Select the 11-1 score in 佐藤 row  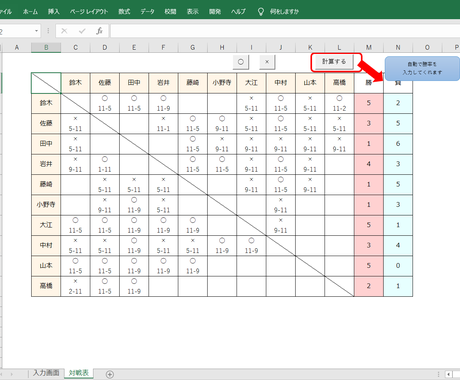[163, 129]
